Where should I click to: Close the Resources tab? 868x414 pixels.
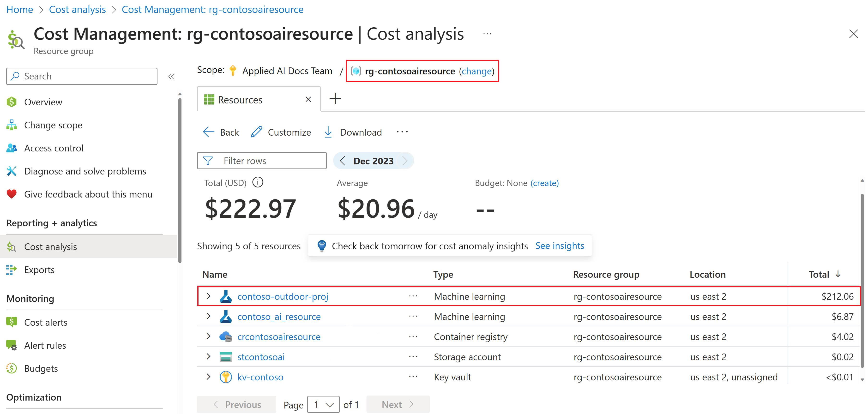(308, 99)
